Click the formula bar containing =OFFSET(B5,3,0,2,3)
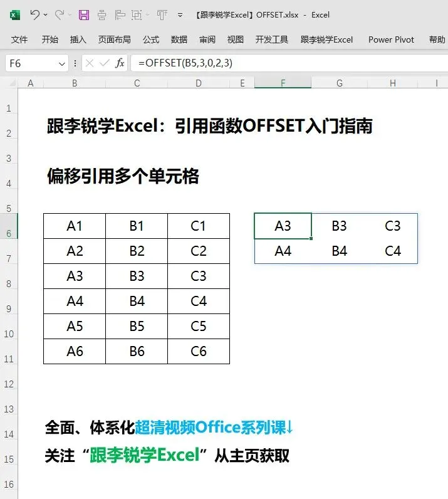The image size is (448, 499). (289, 63)
